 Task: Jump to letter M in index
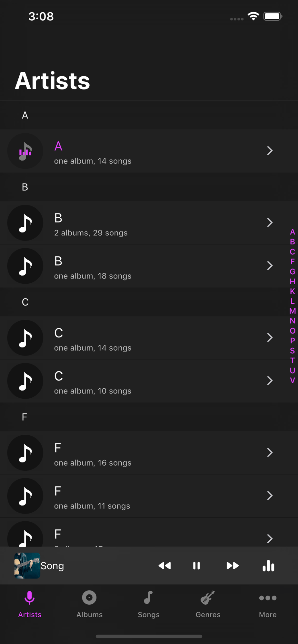(293, 311)
